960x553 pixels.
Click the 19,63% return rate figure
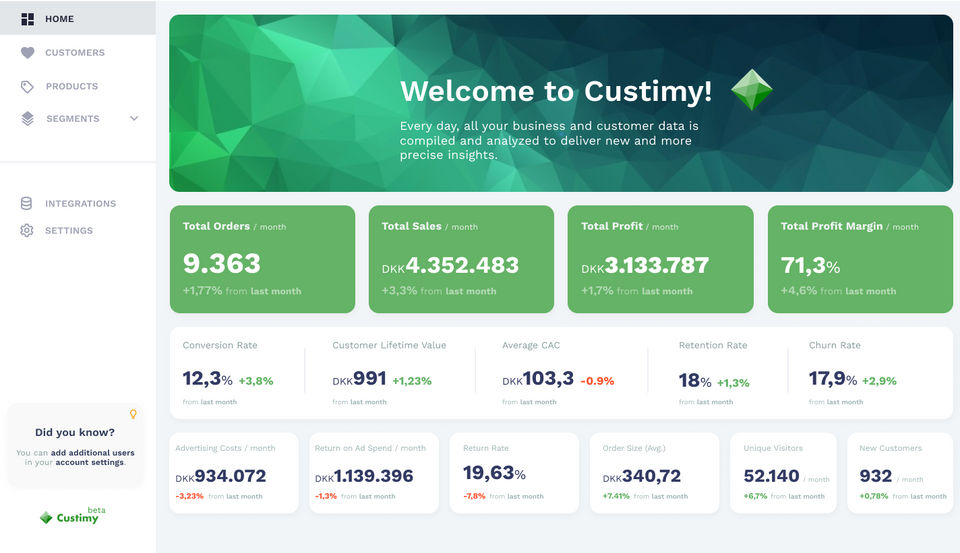tap(494, 473)
